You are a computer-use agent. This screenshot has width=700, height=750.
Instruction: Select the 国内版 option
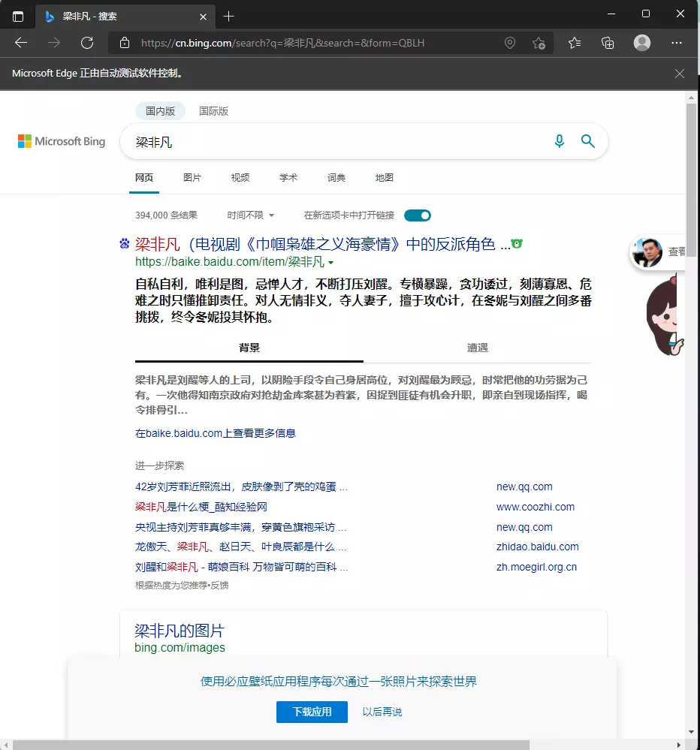click(160, 111)
